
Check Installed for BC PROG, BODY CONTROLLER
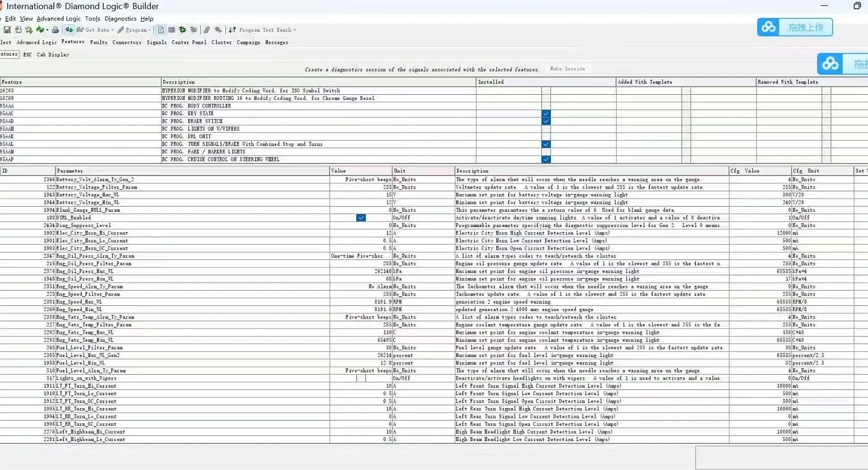[x=546, y=106]
